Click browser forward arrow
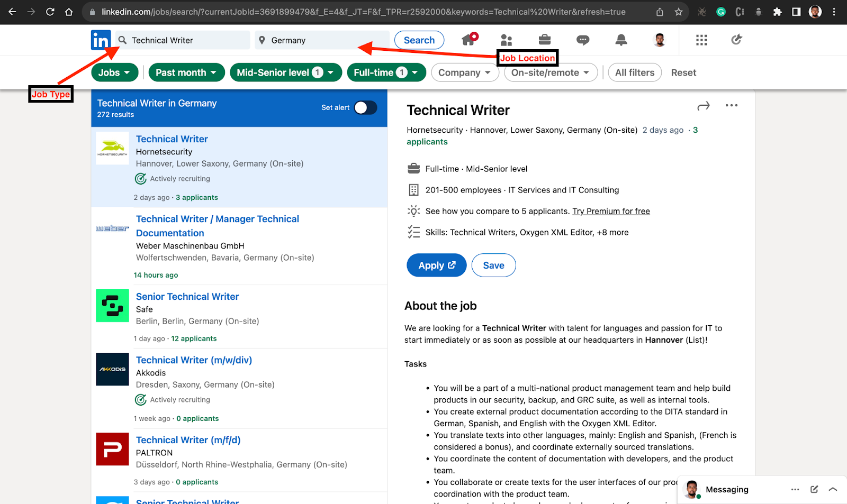The height and width of the screenshot is (504, 847). pyautogui.click(x=31, y=12)
